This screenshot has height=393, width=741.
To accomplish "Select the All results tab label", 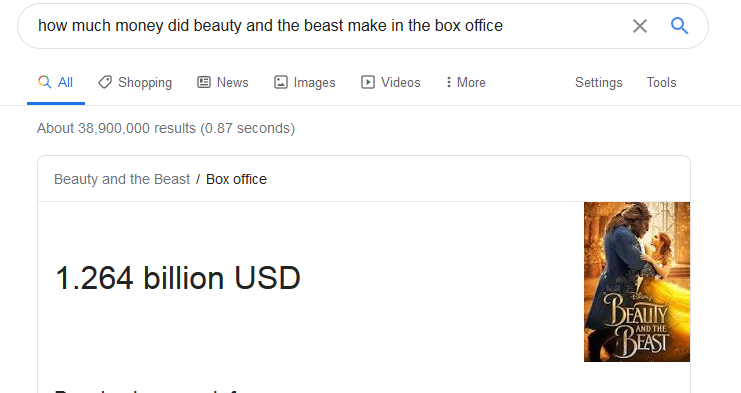I will tap(65, 82).
